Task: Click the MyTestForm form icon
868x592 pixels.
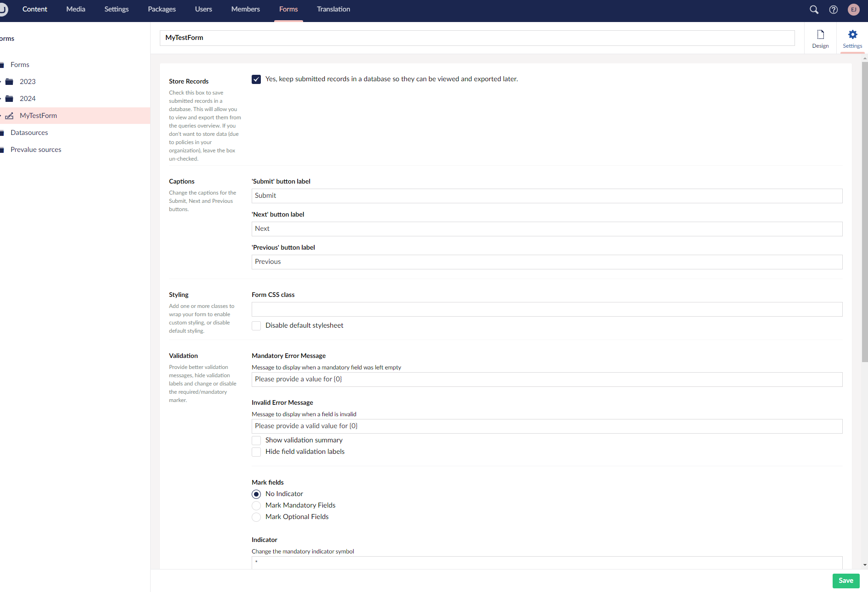Action: [9, 116]
